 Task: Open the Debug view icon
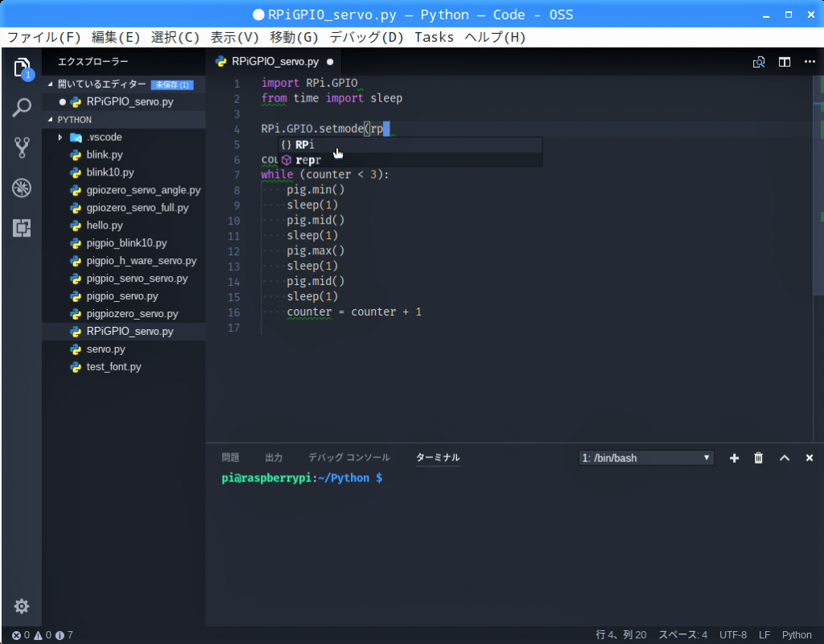pos(22,188)
